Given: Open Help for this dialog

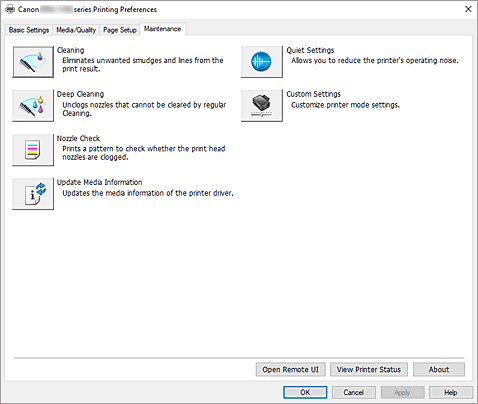Looking at the screenshot, I should 451,392.
